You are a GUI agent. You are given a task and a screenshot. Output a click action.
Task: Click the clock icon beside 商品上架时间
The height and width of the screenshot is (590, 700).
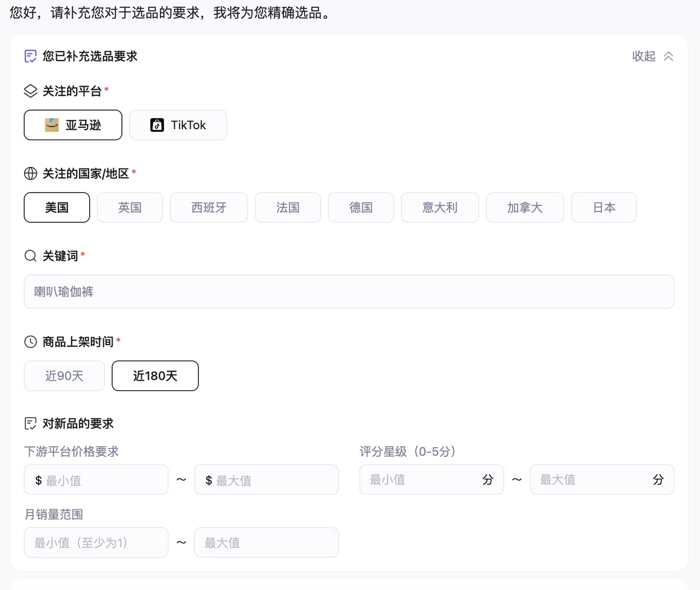click(31, 342)
